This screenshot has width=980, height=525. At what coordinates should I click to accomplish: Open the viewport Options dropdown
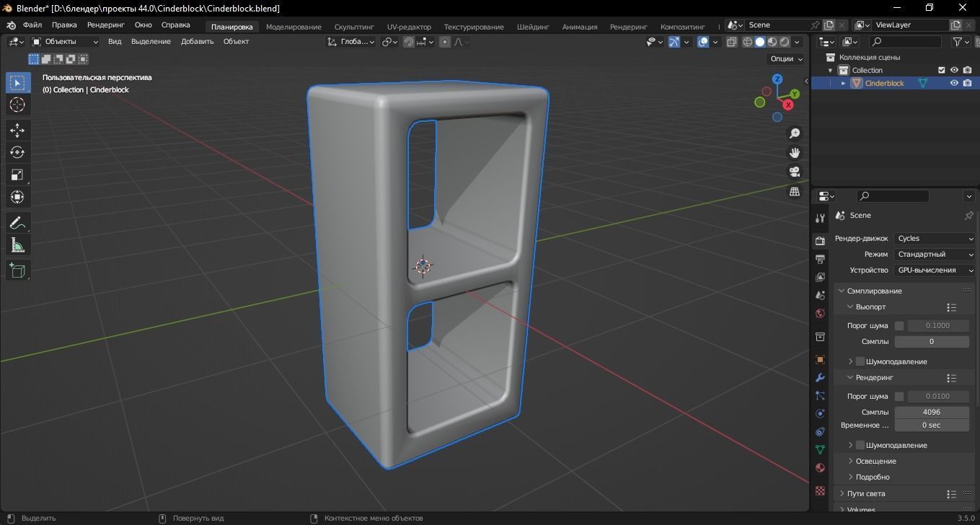786,59
